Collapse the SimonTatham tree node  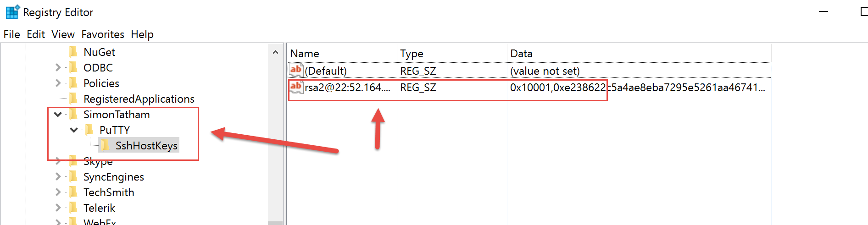58,114
